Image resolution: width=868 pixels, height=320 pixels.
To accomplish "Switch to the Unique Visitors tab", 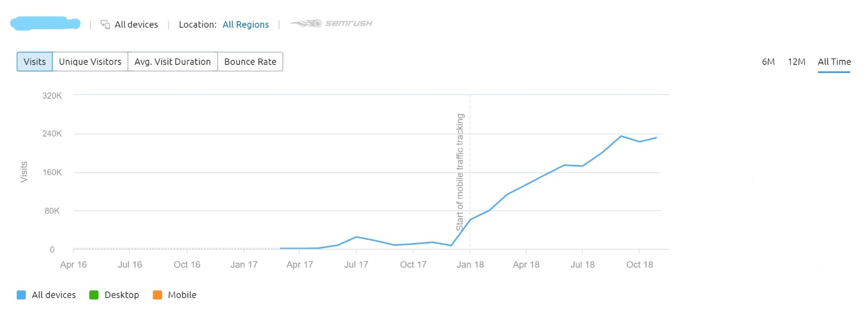I will 90,62.
